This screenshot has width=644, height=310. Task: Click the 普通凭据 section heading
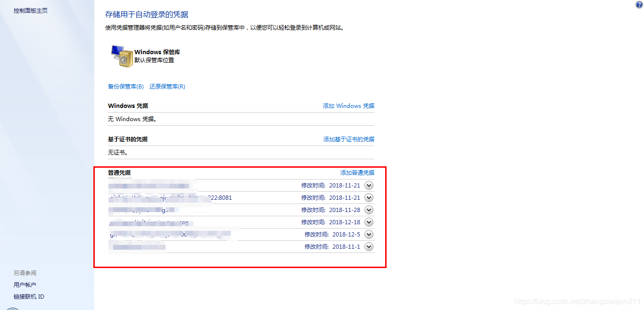pyautogui.click(x=119, y=173)
